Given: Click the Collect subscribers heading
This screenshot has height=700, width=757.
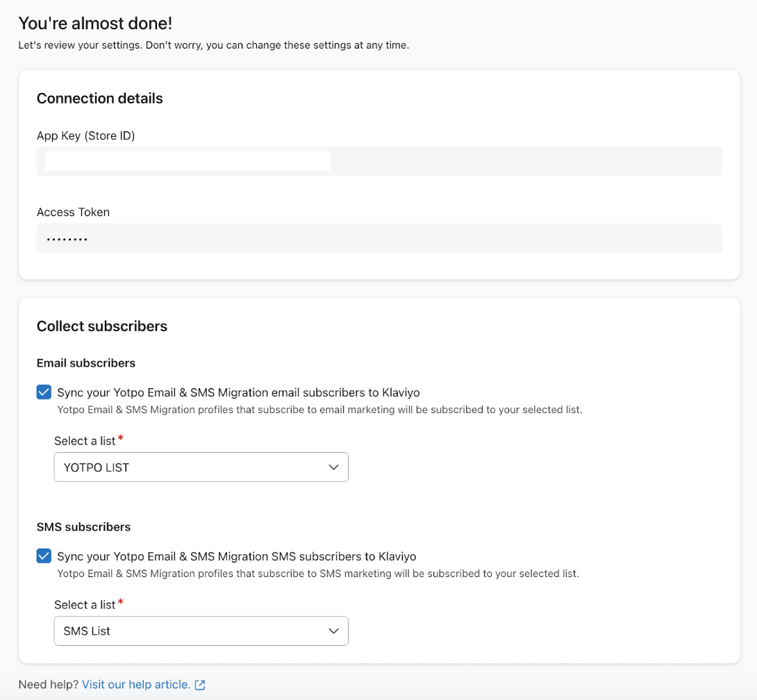Looking at the screenshot, I should coord(101,326).
